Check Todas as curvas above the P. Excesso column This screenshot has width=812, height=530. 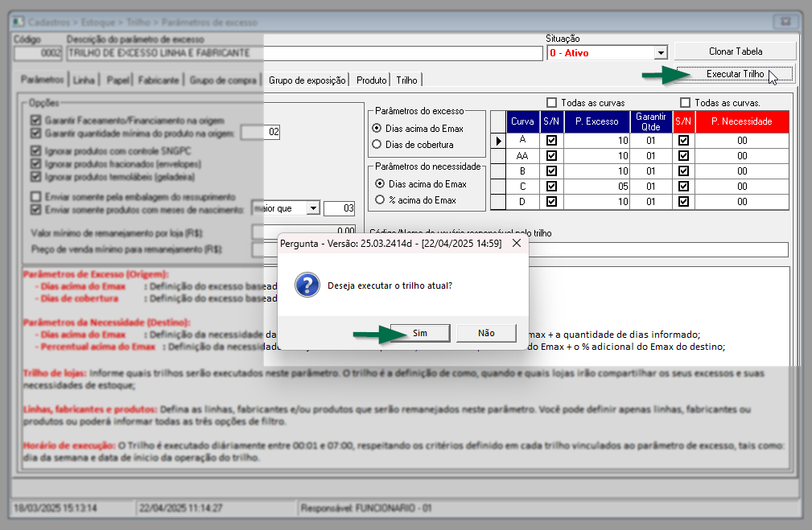552,102
